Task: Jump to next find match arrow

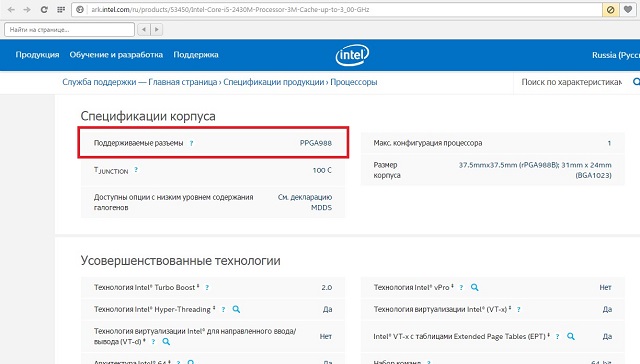Action: [157, 29]
